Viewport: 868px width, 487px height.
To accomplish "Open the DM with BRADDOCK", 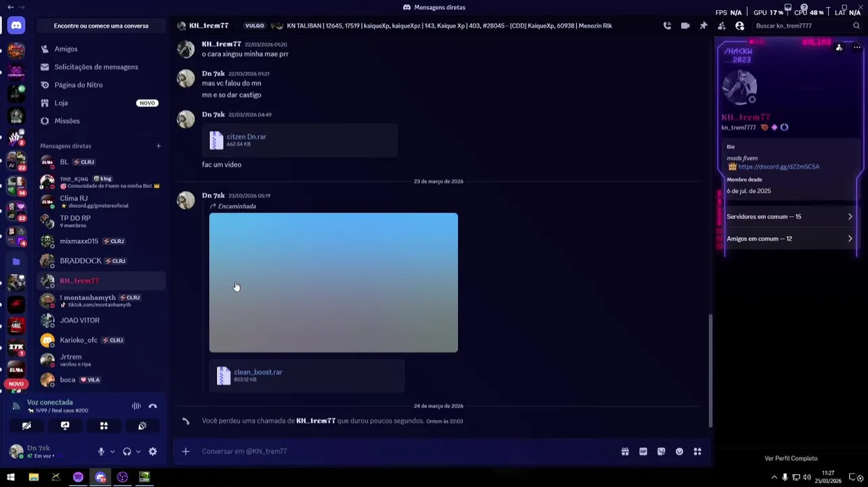I will (101, 260).
